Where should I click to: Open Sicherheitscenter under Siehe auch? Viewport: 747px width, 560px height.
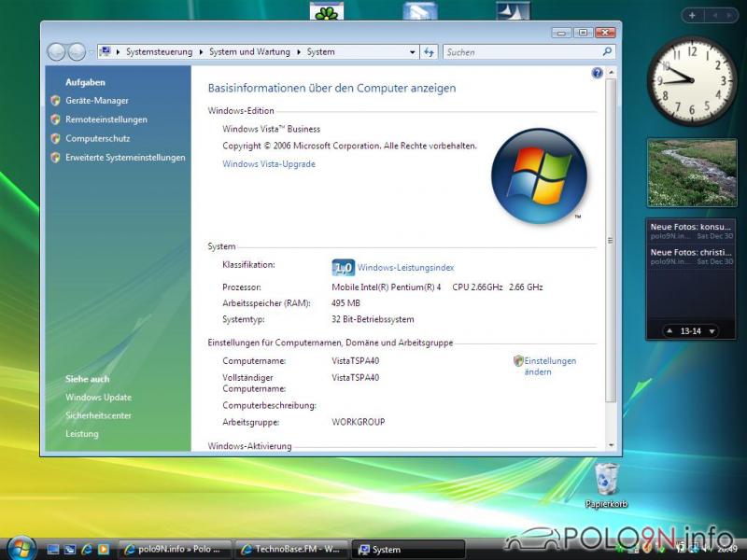point(98,415)
